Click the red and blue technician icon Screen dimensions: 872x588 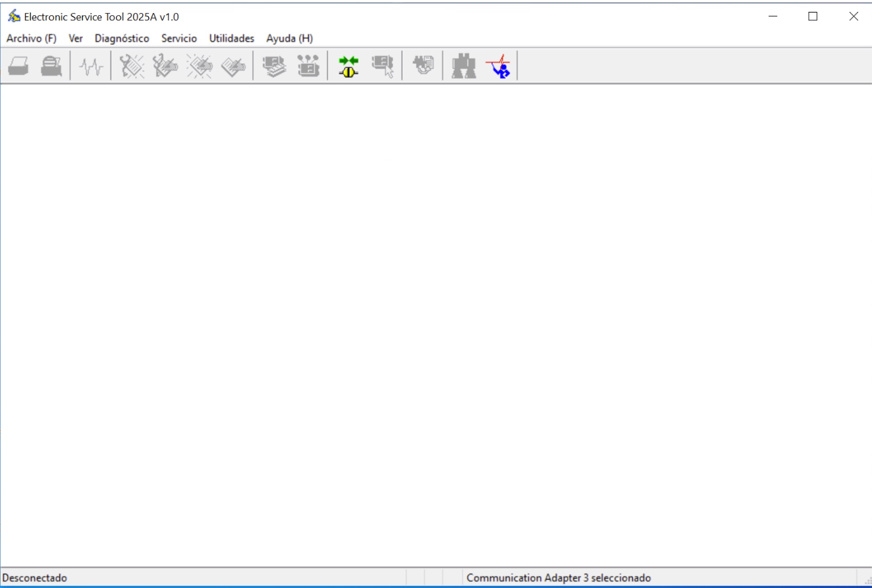(498, 67)
